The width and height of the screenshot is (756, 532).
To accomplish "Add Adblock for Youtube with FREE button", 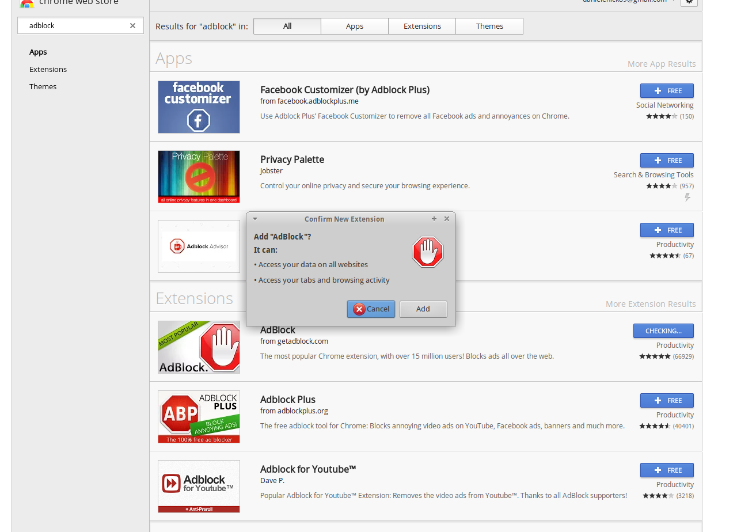I will point(667,470).
